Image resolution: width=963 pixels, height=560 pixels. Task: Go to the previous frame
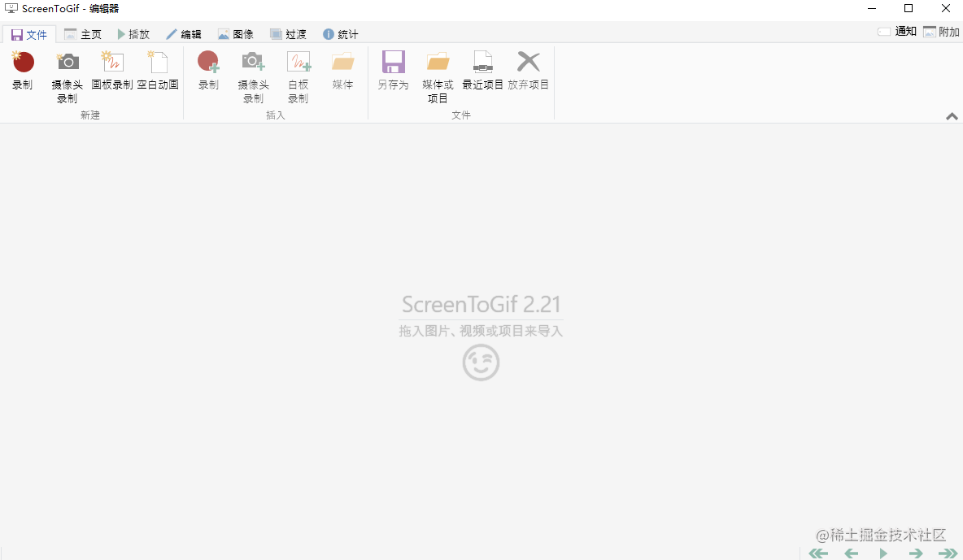pyautogui.click(x=852, y=553)
